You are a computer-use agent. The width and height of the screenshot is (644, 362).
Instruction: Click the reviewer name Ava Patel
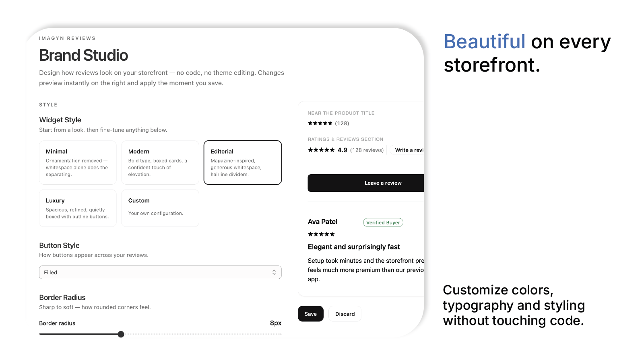[x=322, y=222]
